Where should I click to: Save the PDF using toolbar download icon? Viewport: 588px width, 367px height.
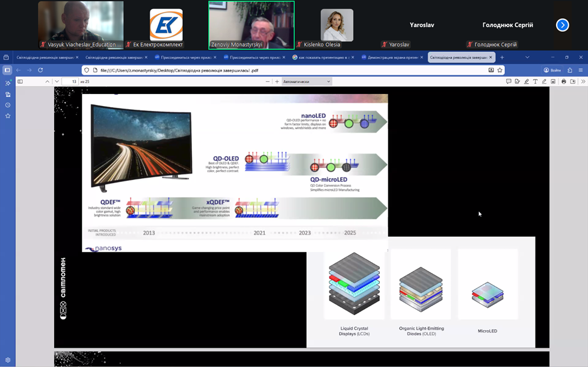tap(572, 81)
